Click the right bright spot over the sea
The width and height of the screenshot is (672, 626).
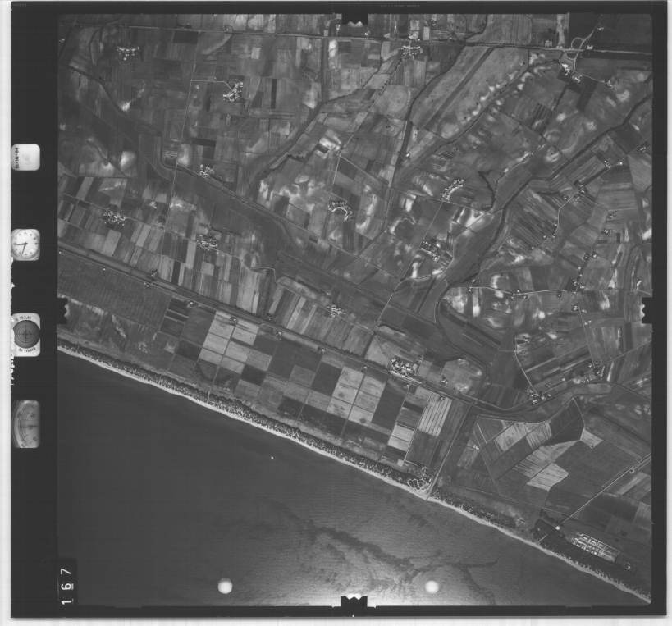point(432,586)
